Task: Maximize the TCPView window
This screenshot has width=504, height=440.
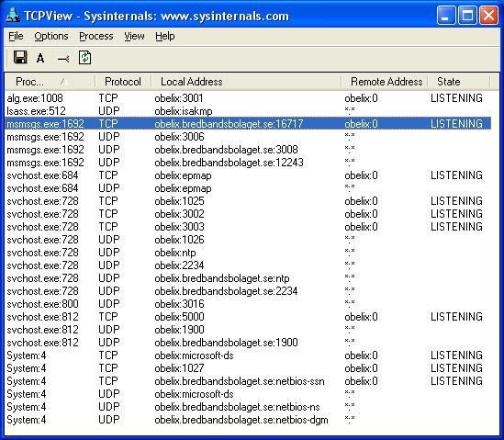Action: 467,16
